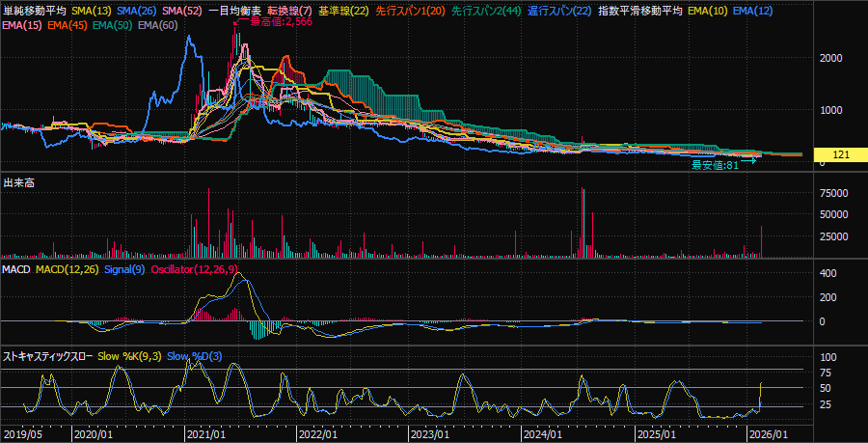The image size is (868, 443).
Task: Click the pink SMA(52) legend entry
Action: [x=183, y=11]
